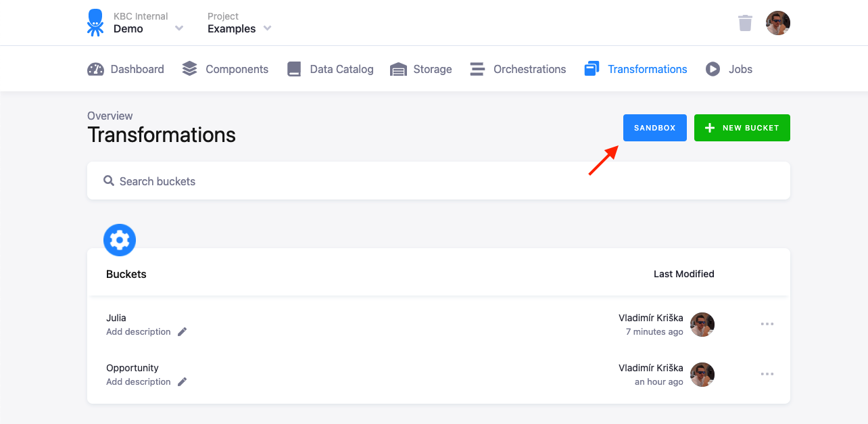Viewport: 868px width, 424px height.
Task: Click the Data Catalog book icon
Action: point(294,69)
